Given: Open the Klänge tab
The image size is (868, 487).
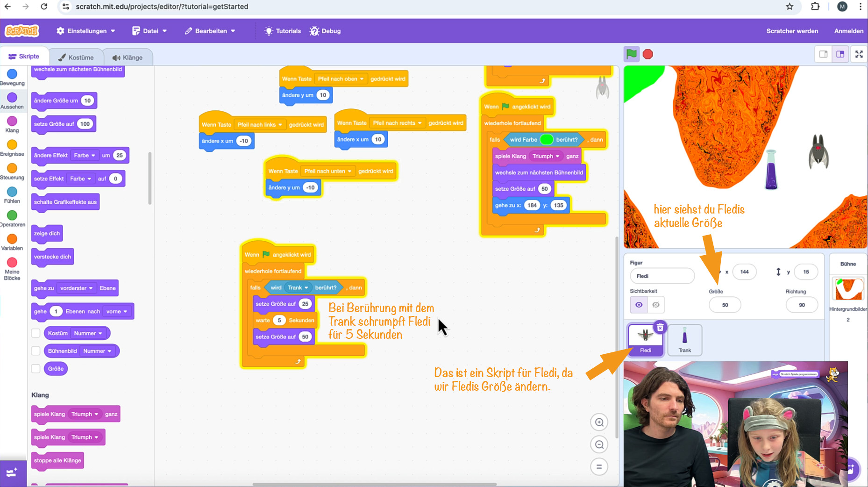Looking at the screenshot, I should click(128, 57).
